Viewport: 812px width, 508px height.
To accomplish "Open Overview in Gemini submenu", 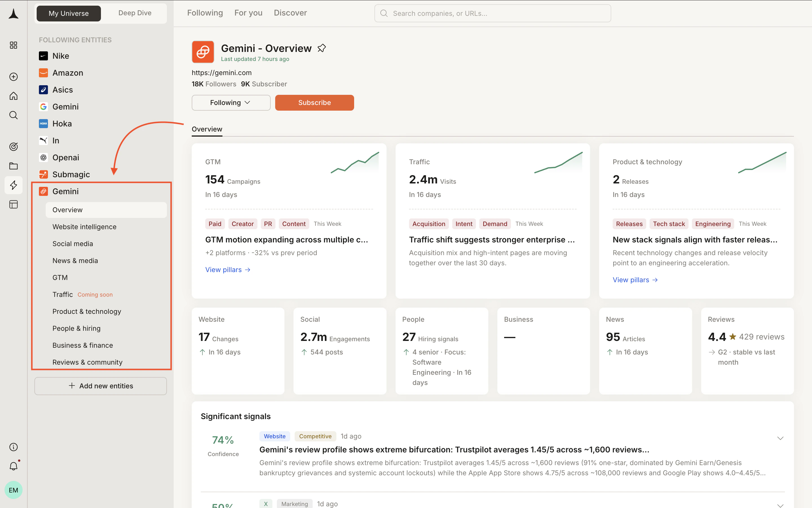I will click(x=106, y=210).
